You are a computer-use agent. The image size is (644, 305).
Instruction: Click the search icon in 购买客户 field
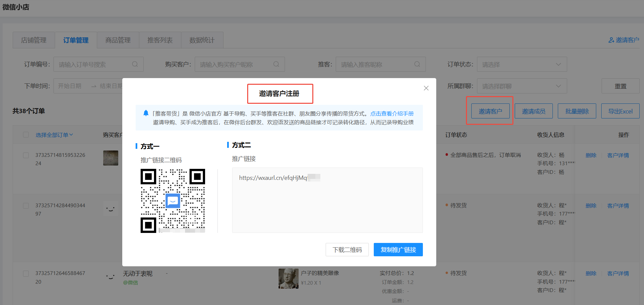[x=276, y=64]
